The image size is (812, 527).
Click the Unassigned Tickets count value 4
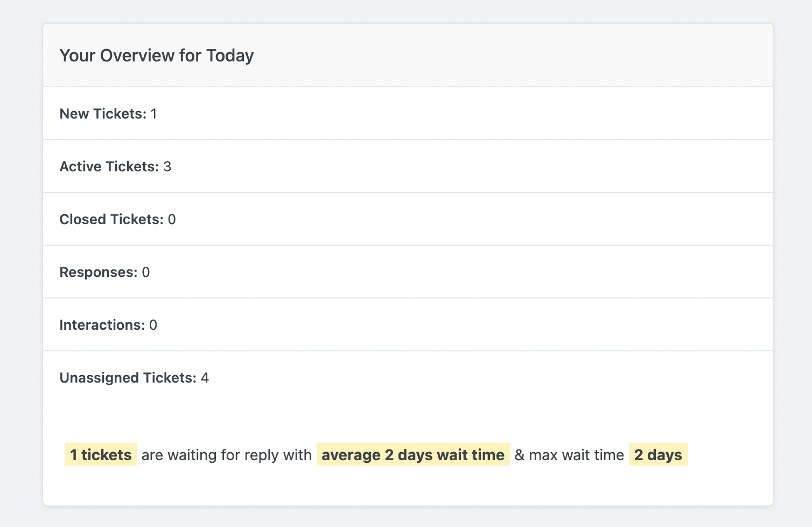point(205,378)
